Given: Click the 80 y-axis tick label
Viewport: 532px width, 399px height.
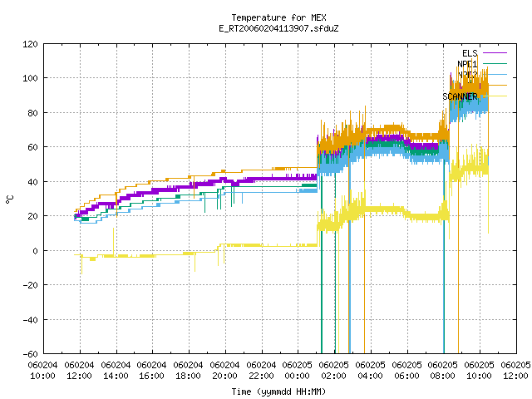Looking at the screenshot, I should [x=32, y=113].
